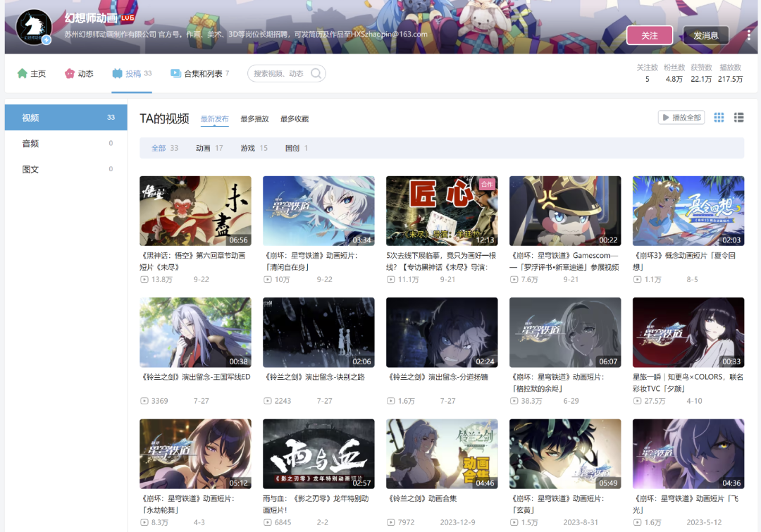The width and height of the screenshot is (761, 532).
Task: Click the 投稿 TV icon
Action: 117,73
